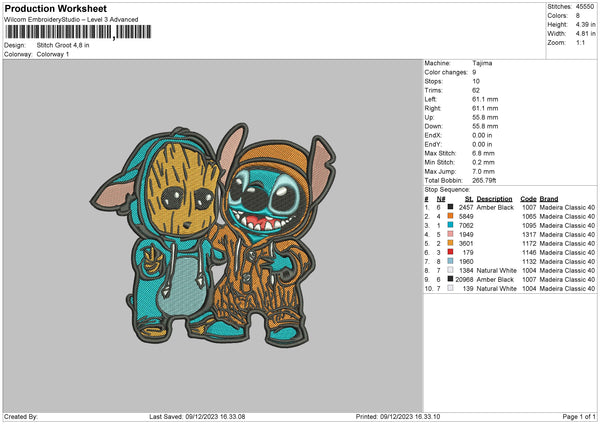
Task: Click the Total Bobbin value '265.79ft'
Action: [x=484, y=180]
